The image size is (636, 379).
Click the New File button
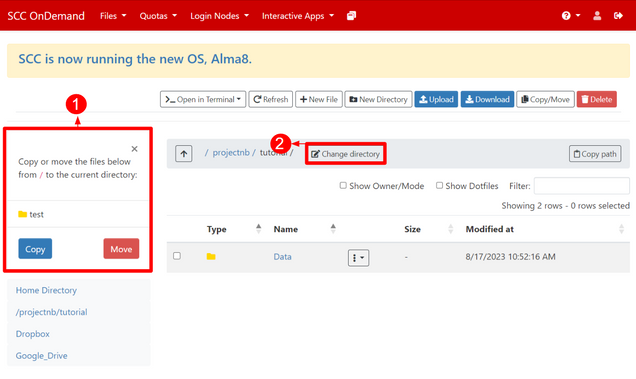319,99
